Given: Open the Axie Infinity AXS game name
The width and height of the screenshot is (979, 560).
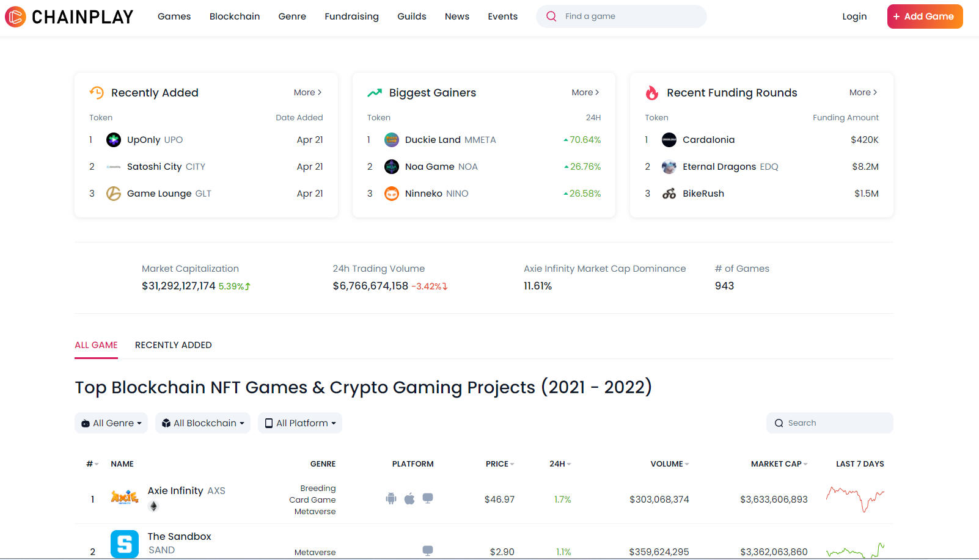Looking at the screenshot, I should coord(186,491).
